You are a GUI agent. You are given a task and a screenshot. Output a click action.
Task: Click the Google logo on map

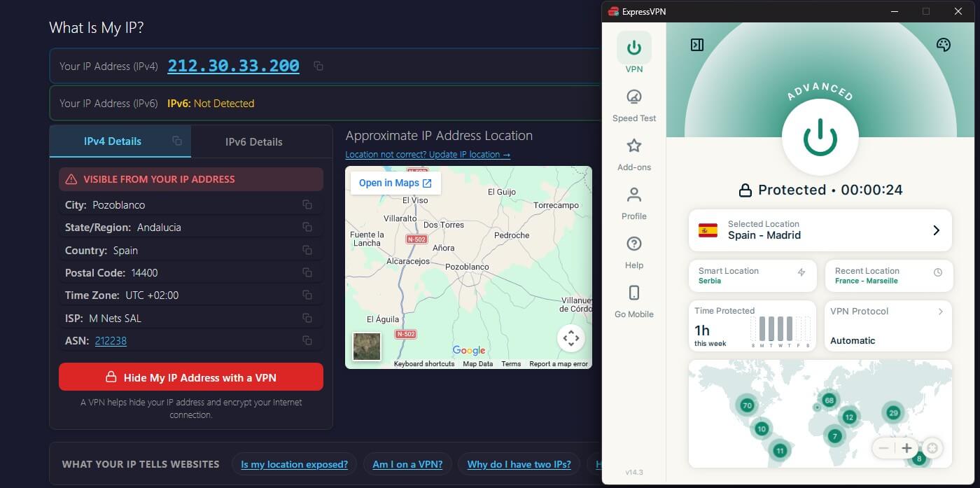coord(469,351)
